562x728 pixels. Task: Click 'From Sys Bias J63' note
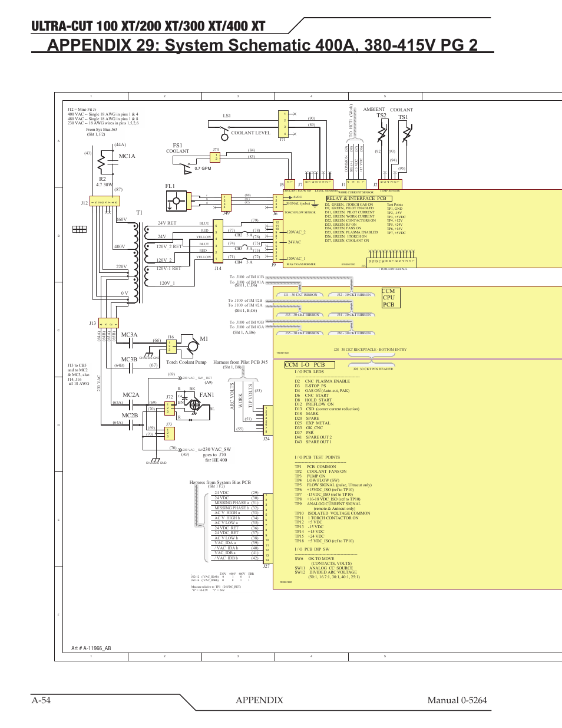101,130
